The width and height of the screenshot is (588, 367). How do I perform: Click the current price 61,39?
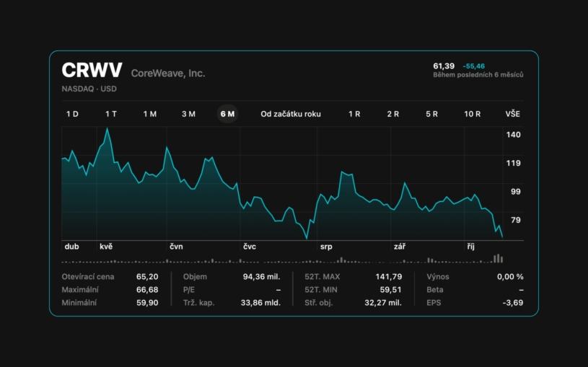click(x=444, y=66)
